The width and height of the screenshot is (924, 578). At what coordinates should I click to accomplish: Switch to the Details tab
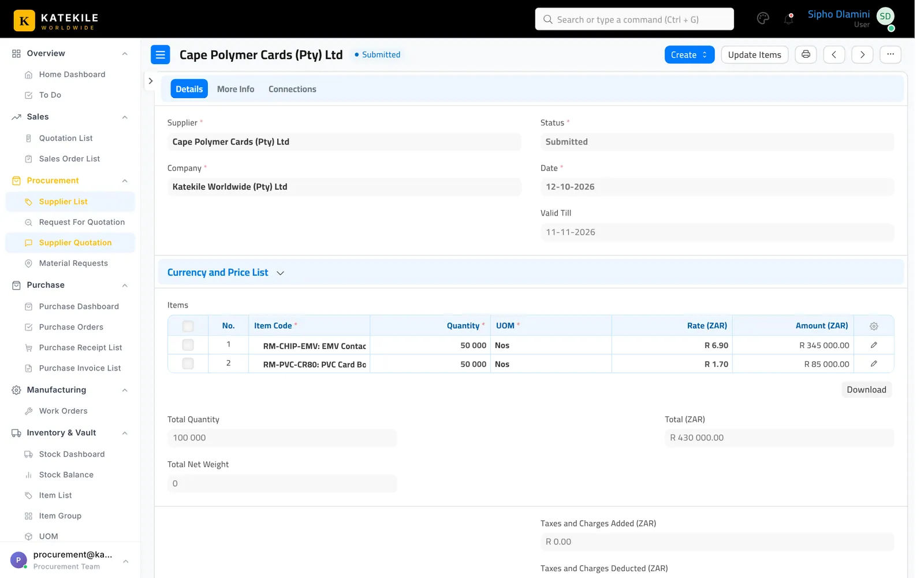pos(189,89)
